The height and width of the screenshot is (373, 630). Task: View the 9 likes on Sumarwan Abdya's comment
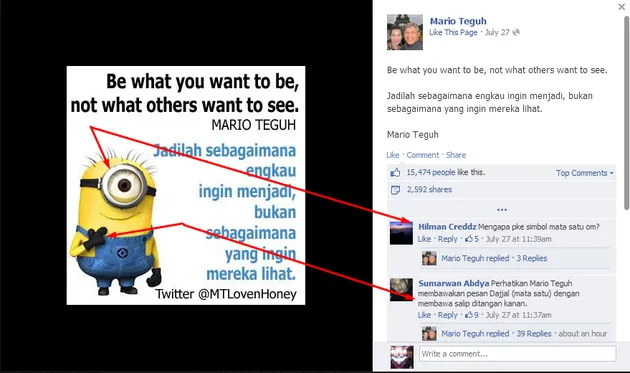(472, 315)
